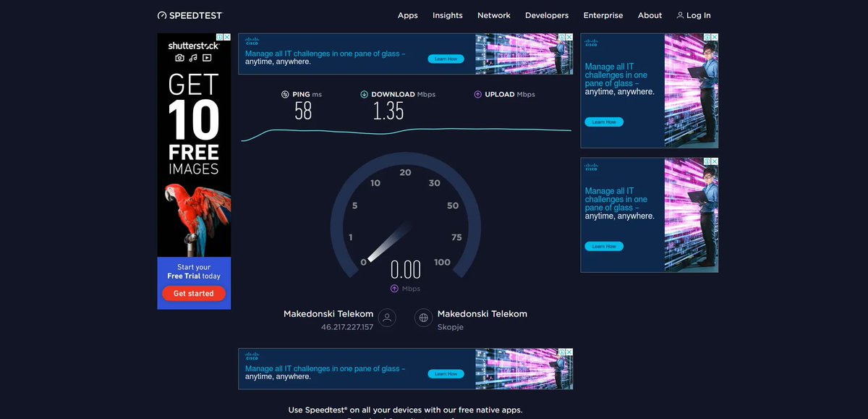Click the Makedonski Telekom ISP name above the IP address
This screenshot has height=419, width=868.
[328, 313]
